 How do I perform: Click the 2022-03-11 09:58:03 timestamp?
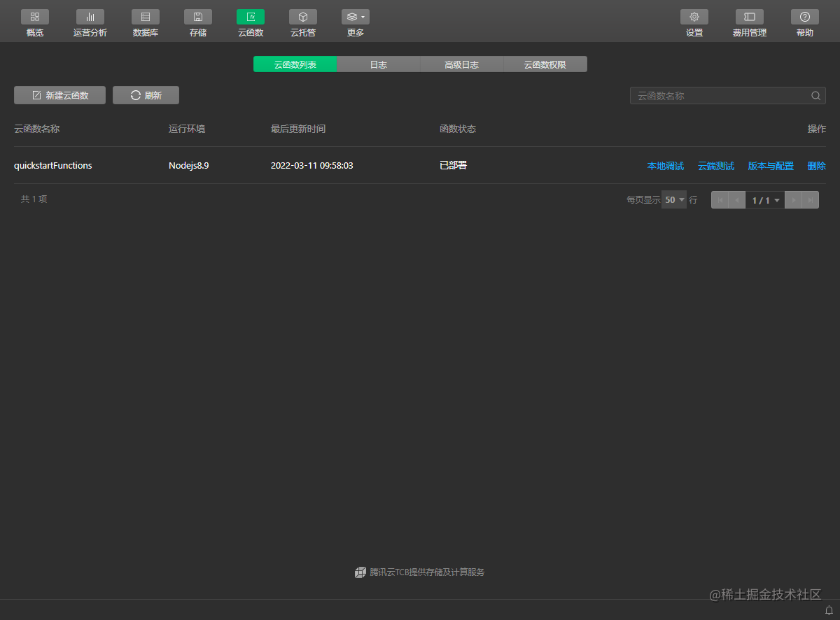312,166
